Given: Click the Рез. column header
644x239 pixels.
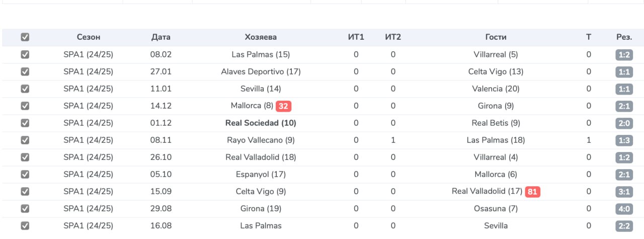Looking at the screenshot, I should pyautogui.click(x=624, y=37).
